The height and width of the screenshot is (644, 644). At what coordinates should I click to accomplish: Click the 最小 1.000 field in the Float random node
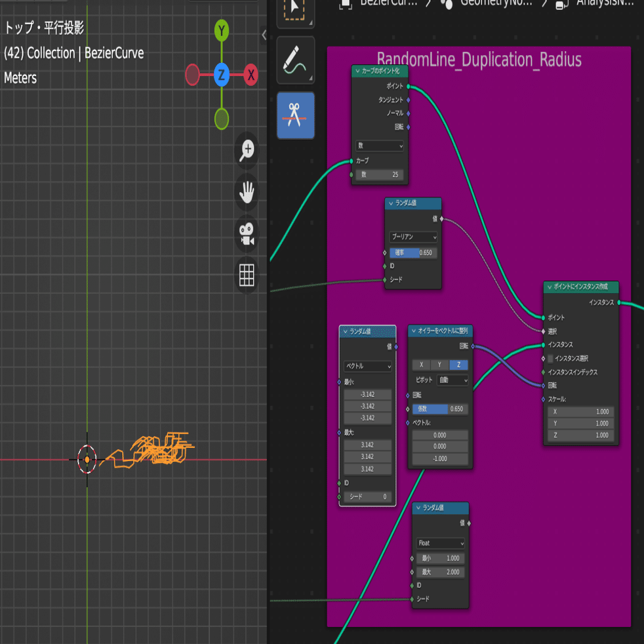point(440,559)
